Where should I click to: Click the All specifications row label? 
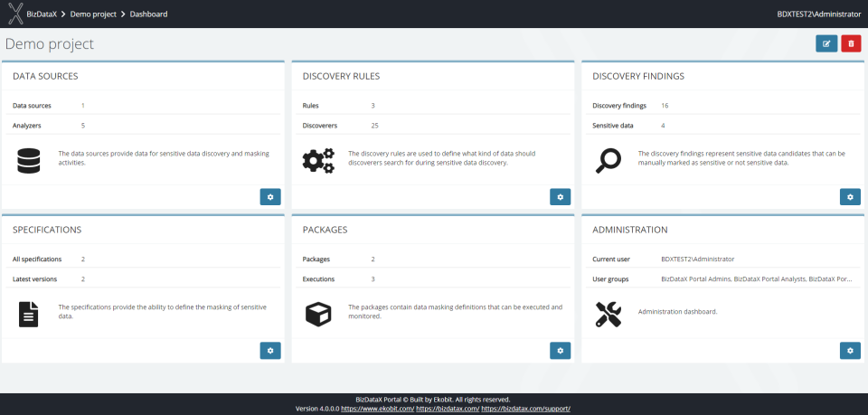pos(37,259)
